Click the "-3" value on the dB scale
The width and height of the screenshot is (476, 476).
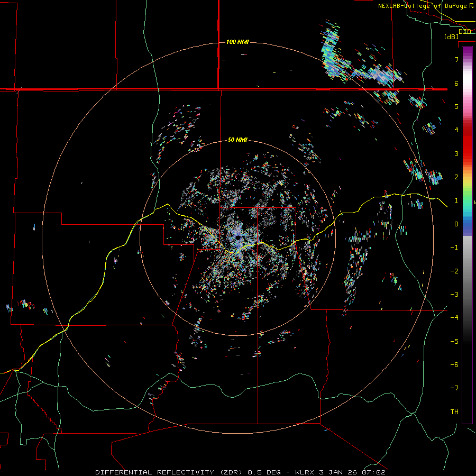click(x=454, y=295)
